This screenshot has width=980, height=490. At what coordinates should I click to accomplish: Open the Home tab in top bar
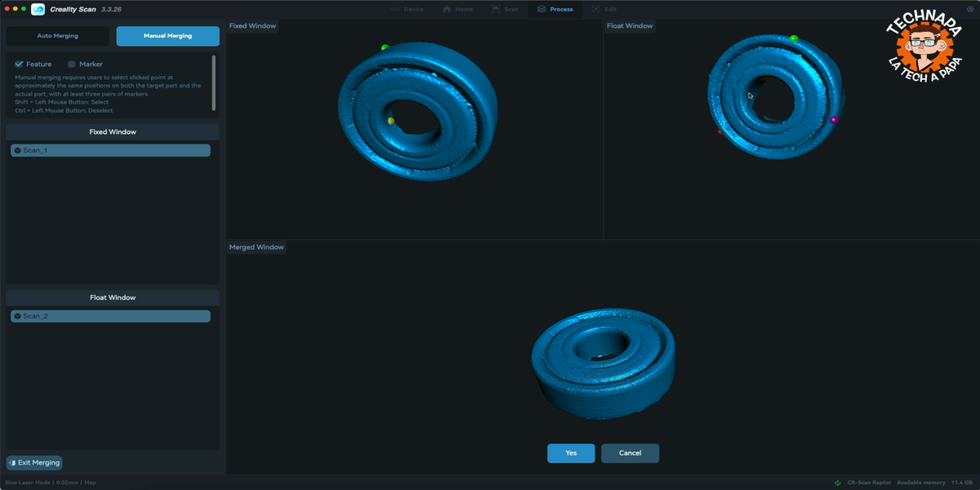click(x=458, y=9)
